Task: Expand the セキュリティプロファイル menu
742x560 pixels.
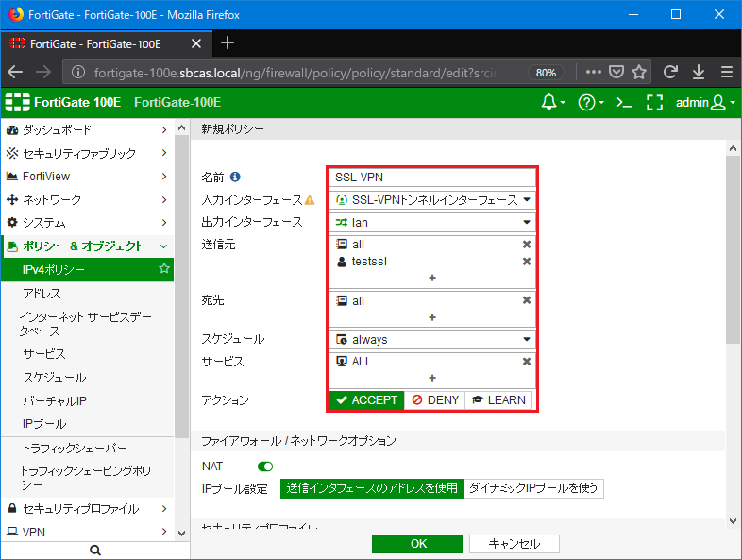Action: 87,509
